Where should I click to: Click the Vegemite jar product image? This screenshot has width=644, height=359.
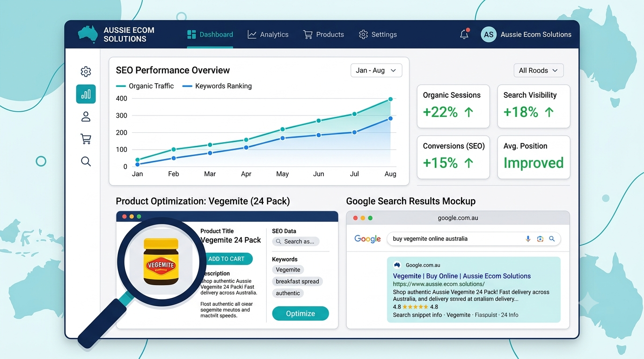161,262
